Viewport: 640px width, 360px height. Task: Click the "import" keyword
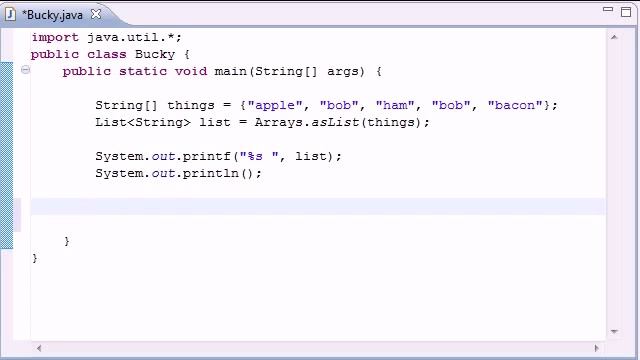click(x=55, y=38)
